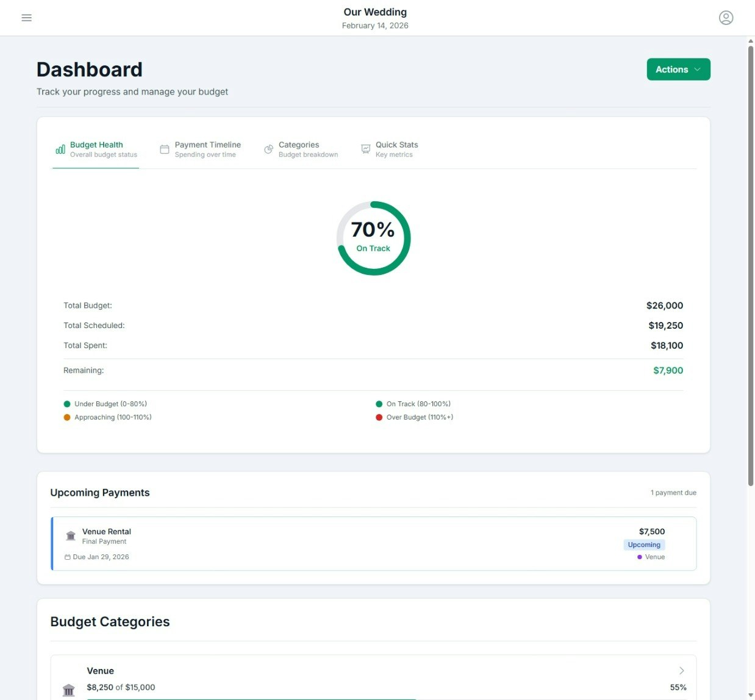Click the user profile icon
Screen dimensions: 755x700
726,18
